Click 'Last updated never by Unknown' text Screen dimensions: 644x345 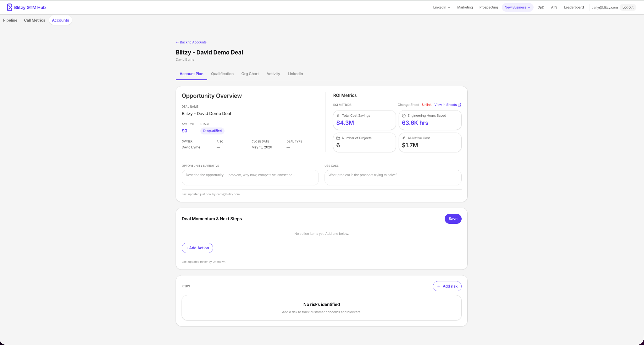coord(203,262)
